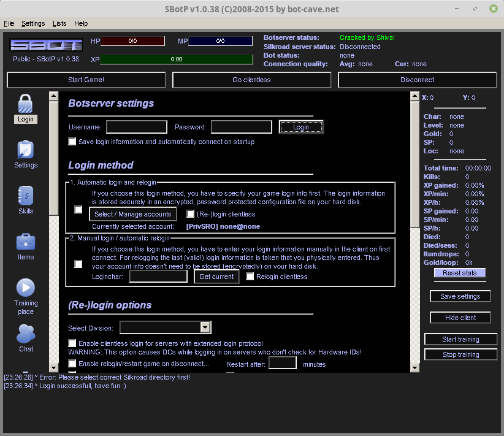
Task: Focus the Restart after minutes field
Action: (x=282, y=363)
